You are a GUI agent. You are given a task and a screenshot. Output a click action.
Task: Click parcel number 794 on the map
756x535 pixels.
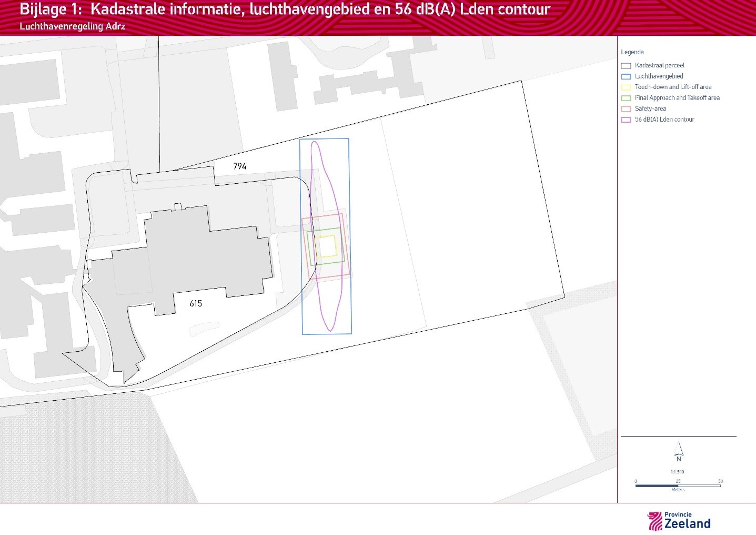coord(240,166)
